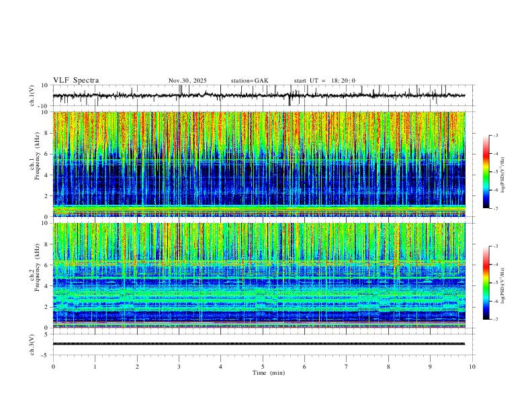Screen dimensions: 532x411
Task: Click the "4" kHz tick on ch.1 frequency axis
Action: click(x=47, y=175)
